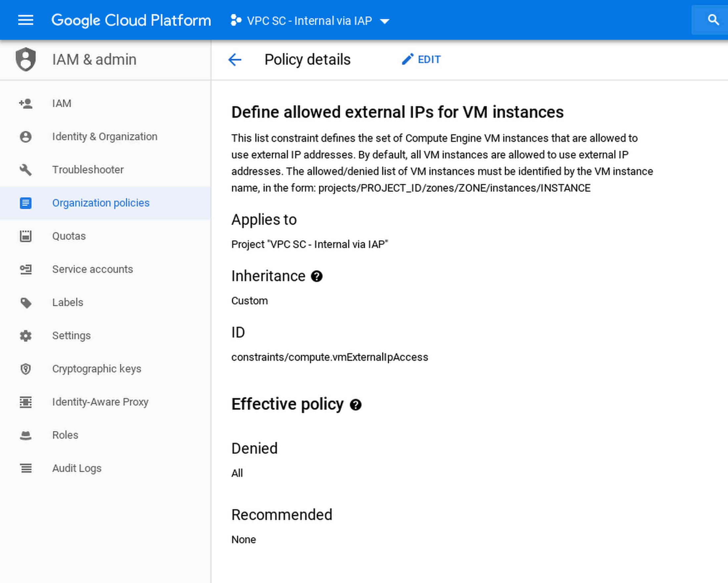Open Settings page in sidebar

pyautogui.click(x=105, y=336)
